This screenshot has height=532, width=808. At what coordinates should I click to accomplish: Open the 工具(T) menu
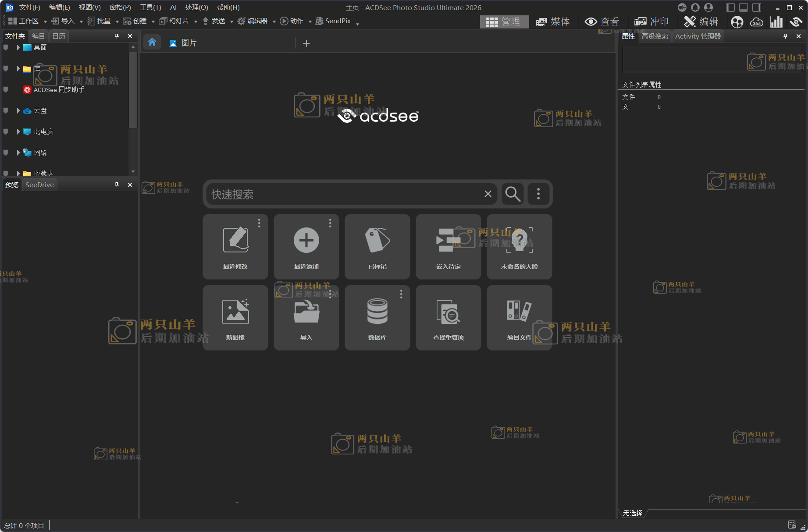click(x=150, y=7)
